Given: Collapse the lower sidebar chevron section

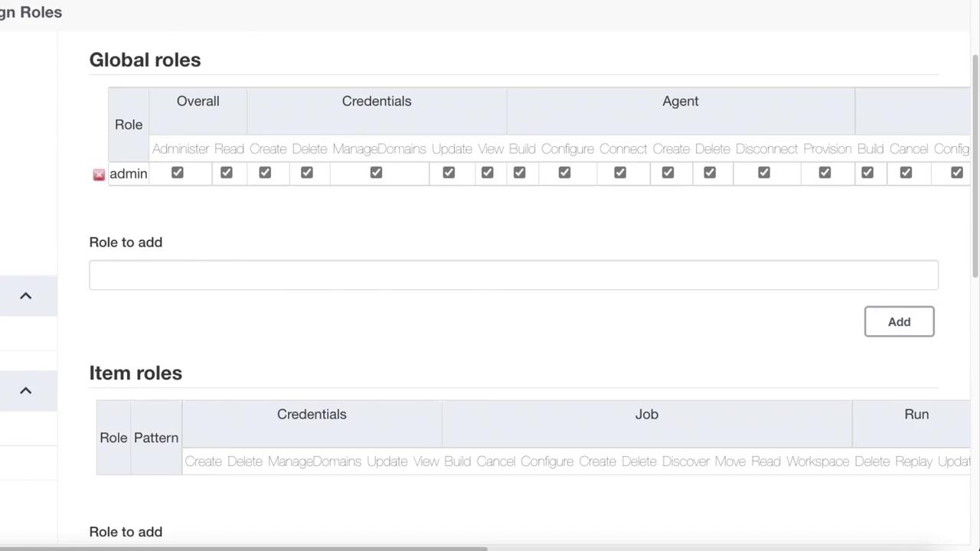Looking at the screenshot, I should [x=25, y=391].
